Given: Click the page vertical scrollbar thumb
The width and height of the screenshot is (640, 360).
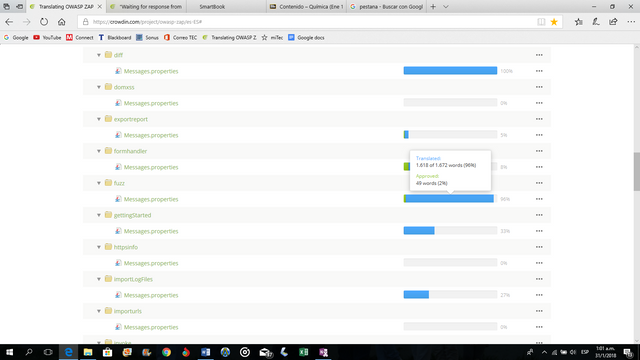Looking at the screenshot, I should coord(636,171).
